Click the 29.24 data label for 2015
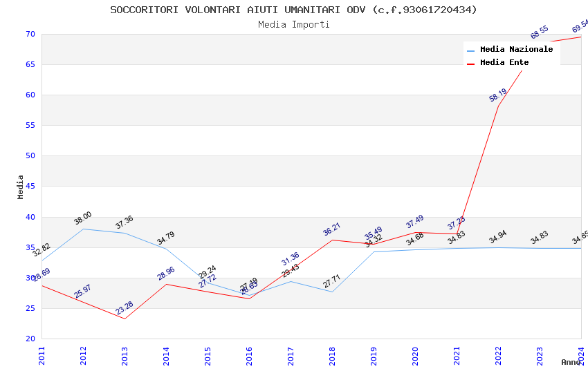 coord(207,272)
